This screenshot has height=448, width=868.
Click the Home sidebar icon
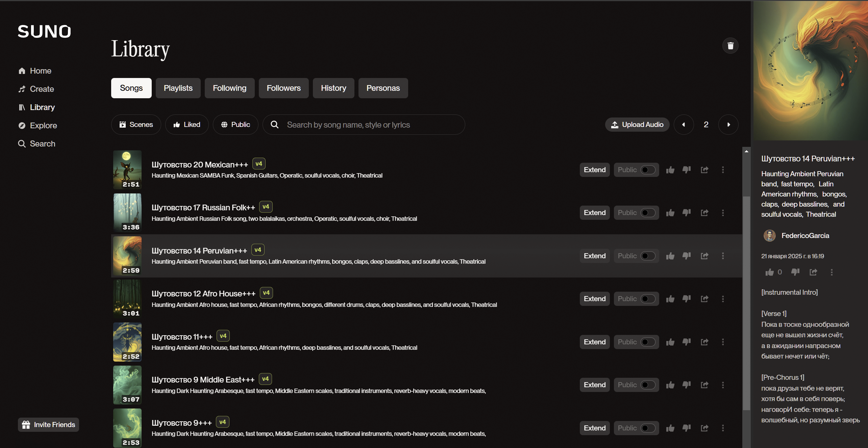pyautogui.click(x=22, y=71)
